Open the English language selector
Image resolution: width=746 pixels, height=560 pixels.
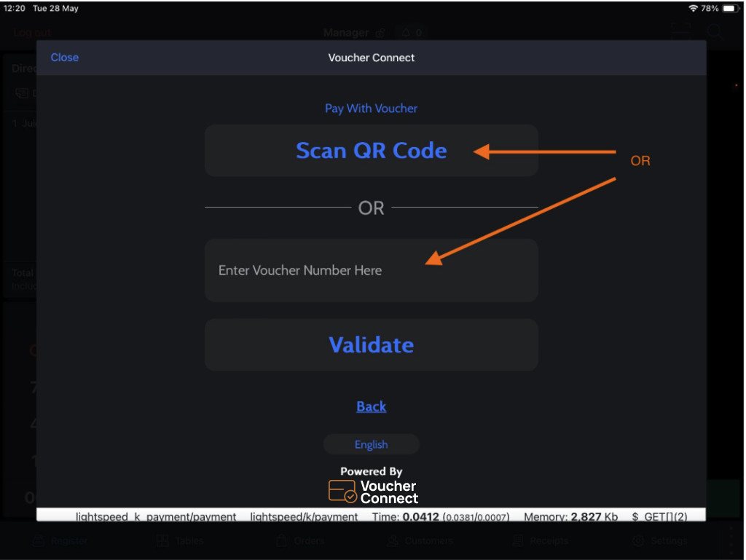[371, 444]
